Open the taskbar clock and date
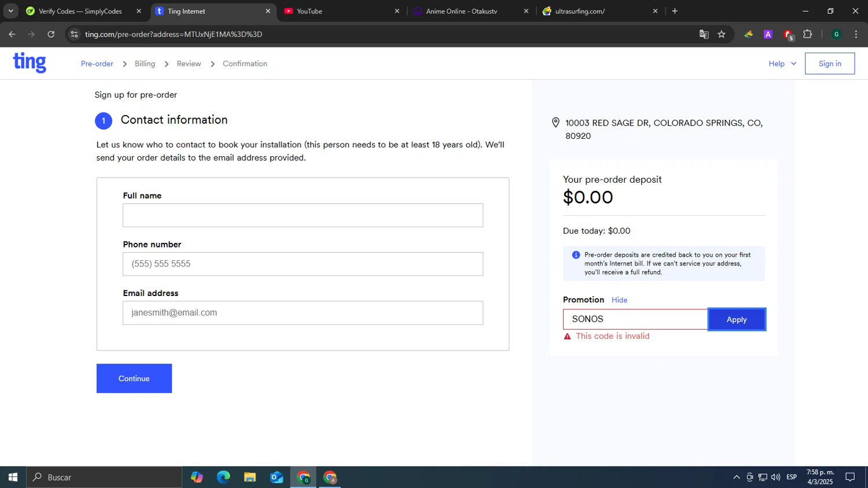This screenshot has width=868, height=488. click(x=820, y=477)
